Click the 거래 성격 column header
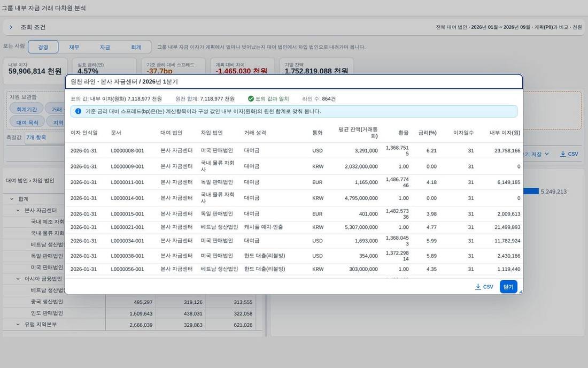588x368 pixels. 255,133
